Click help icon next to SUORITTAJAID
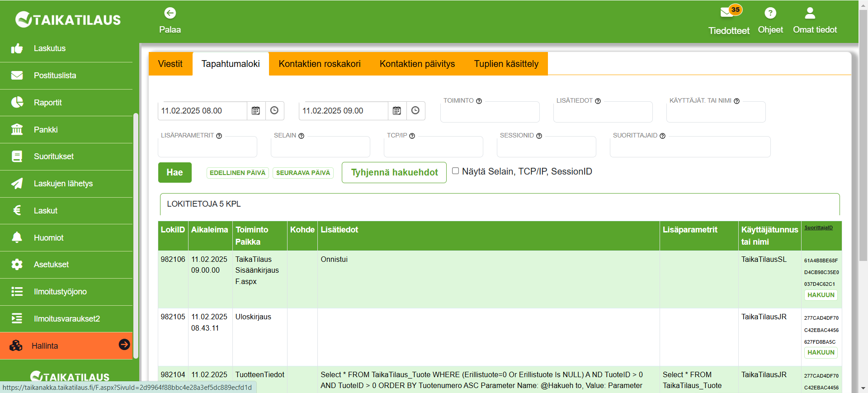This screenshot has width=868, height=393. point(663,136)
